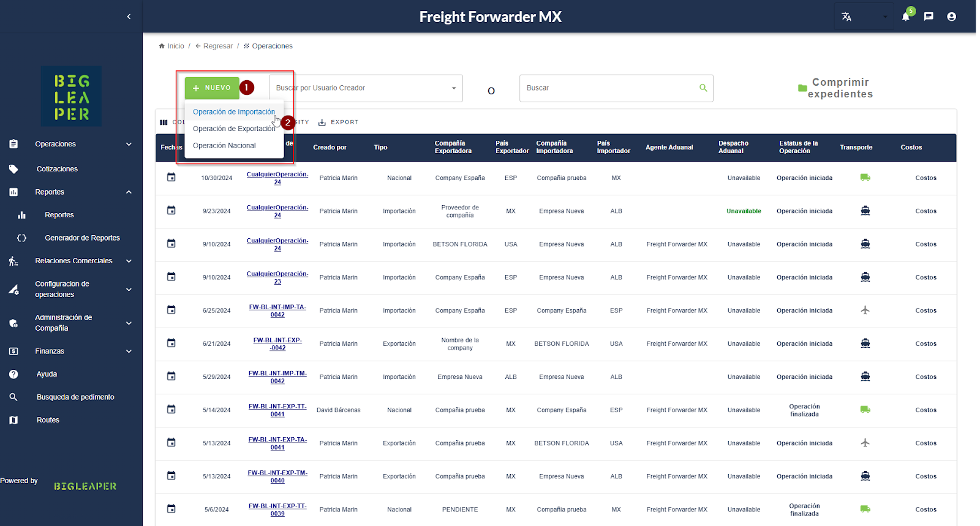Click the EXPORT button
Image resolution: width=980 pixels, height=526 pixels.
pos(338,122)
